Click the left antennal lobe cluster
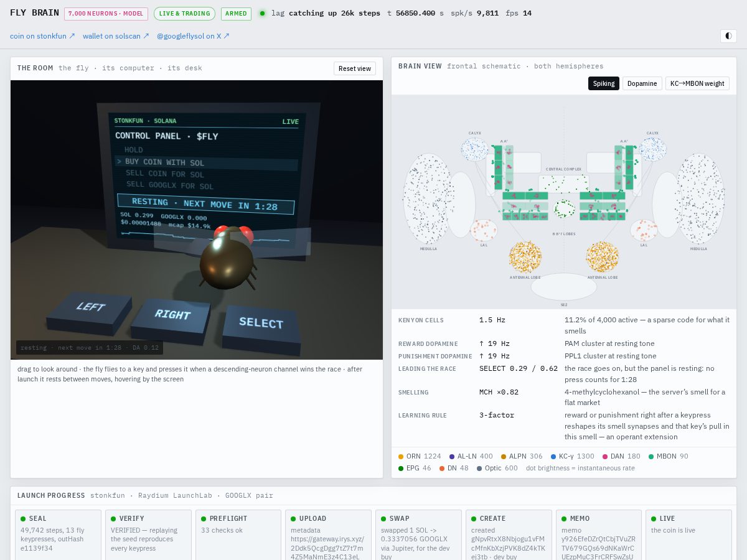The image size is (747, 560). click(x=525, y=257)
